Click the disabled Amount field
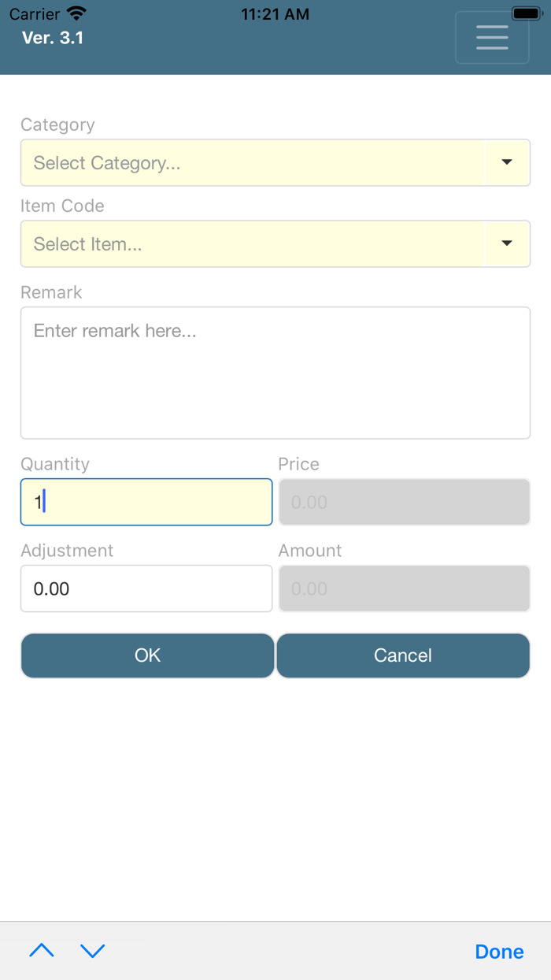 [404, 588]
